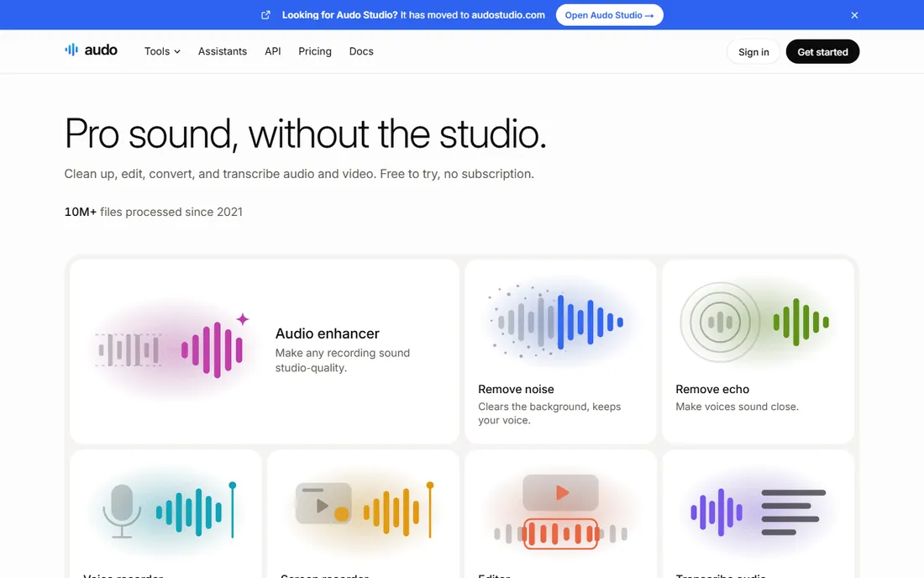The height and width of the screenshot is (578, 924).
Task: Open the Audio enhancer title
Action: [x=327, y=334]
